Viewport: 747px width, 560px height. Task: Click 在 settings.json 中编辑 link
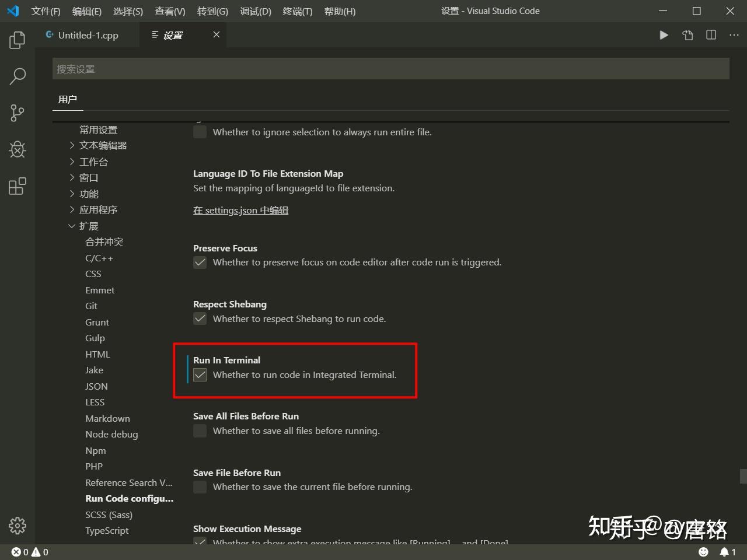241,211
